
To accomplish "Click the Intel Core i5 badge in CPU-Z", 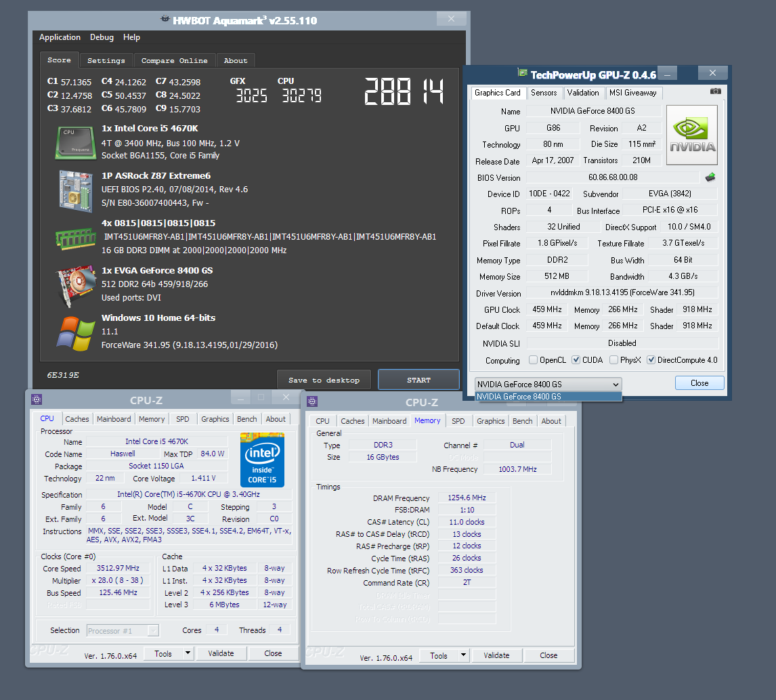I will (262, 460).
